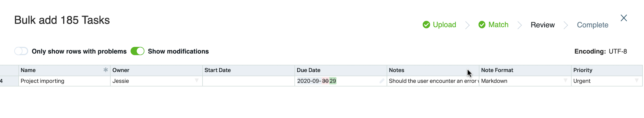Click the Project importing name cell
Viewport: 644px width, 118px height.
coord(65,81)
